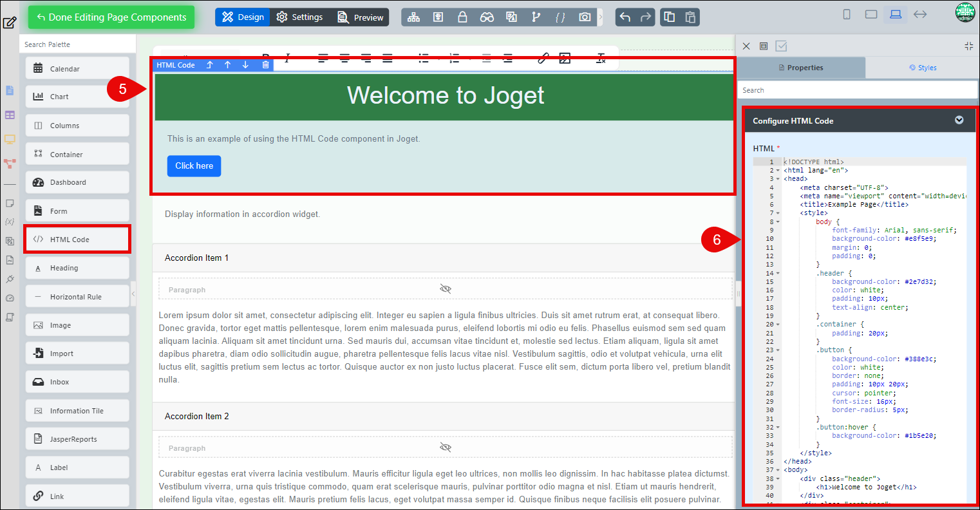This screenshot has width=980, height=510.
Task: Collapse the properties panel with the shrink icon
Action: [969, 46]
